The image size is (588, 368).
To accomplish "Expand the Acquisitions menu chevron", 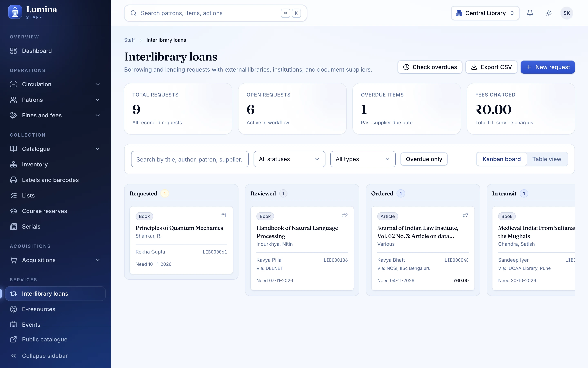I will (x=98, y=260).
